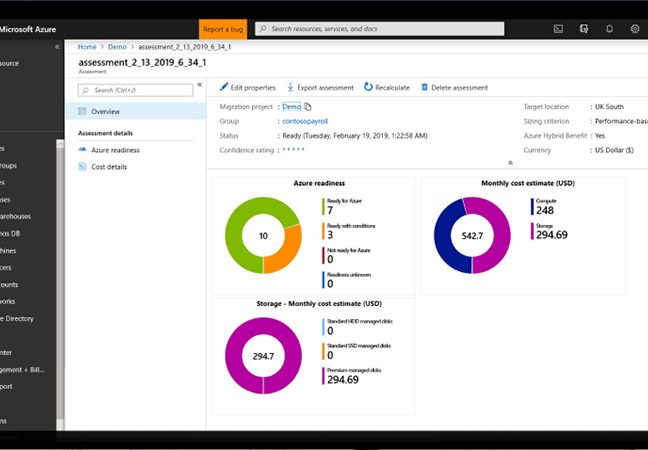Click Standard SSD managed disks swatch
Screen dimensions: 648x450
(323, 351)
